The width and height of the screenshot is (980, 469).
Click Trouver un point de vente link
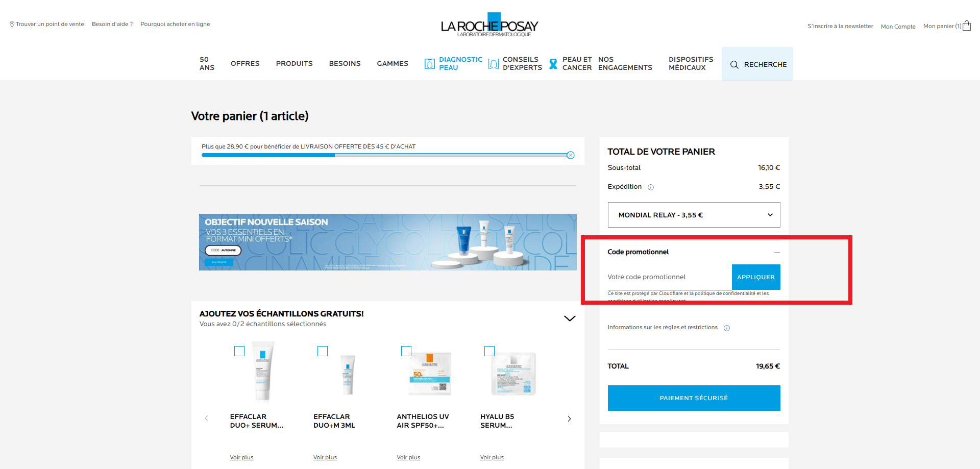50,24
